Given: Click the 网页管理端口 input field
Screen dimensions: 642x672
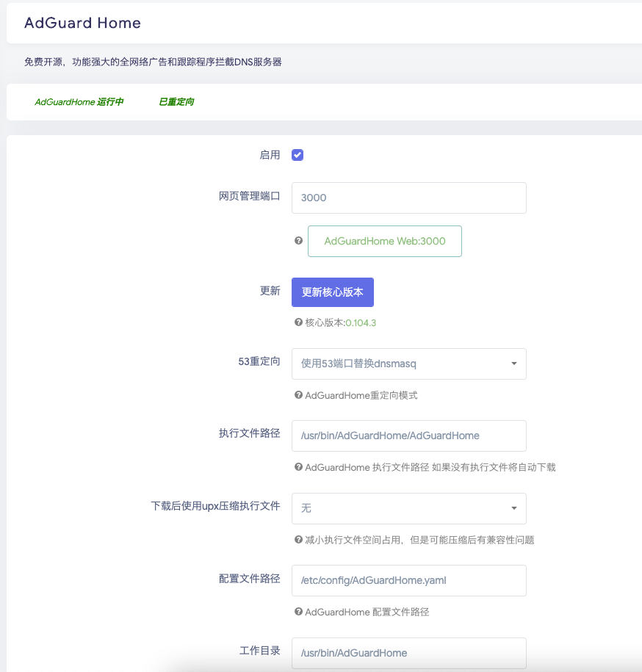Looking at the screenshot, I should pos(409,198).
